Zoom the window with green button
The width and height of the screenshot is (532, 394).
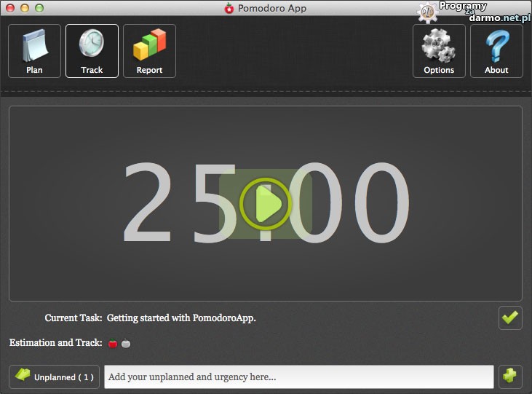point(39,8)
